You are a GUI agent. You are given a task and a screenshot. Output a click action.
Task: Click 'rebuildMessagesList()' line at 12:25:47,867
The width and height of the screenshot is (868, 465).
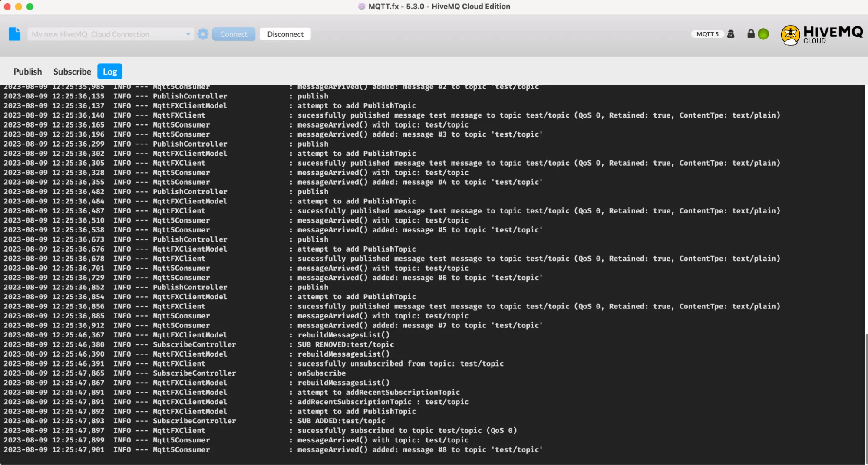pos(343,383)
